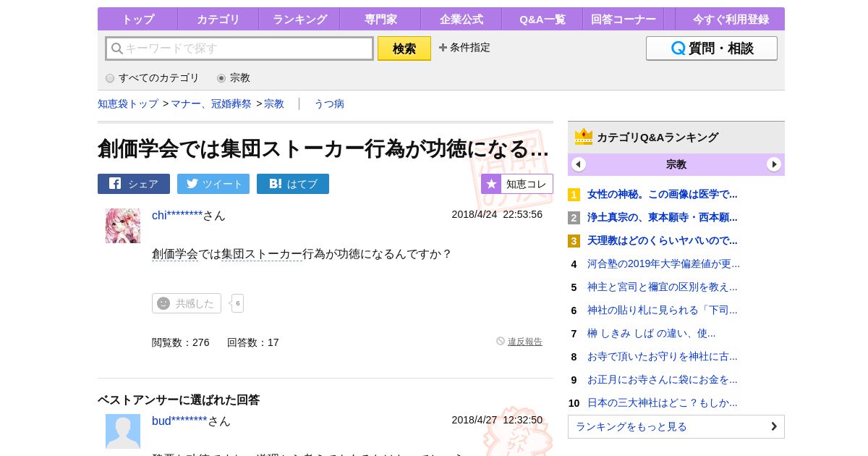Click the 集団ストーカー keyword link in question
868x456 pixels.
pos(262,254)
